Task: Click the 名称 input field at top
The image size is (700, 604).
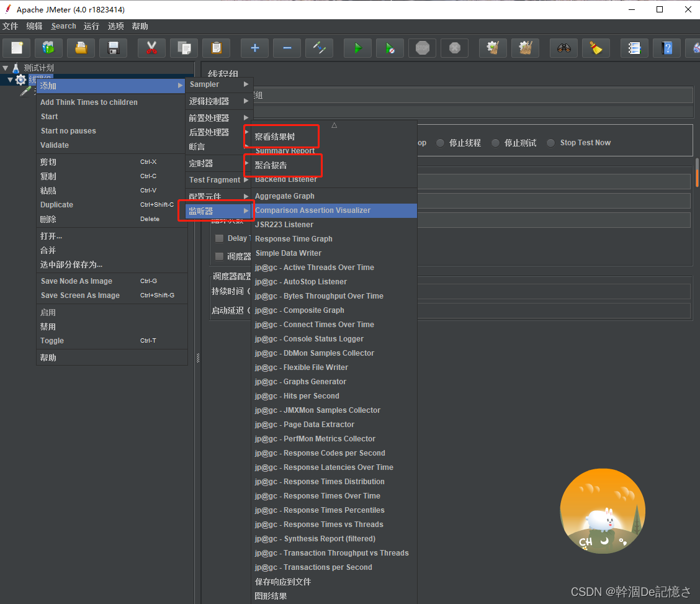Action: click(473, 95)
